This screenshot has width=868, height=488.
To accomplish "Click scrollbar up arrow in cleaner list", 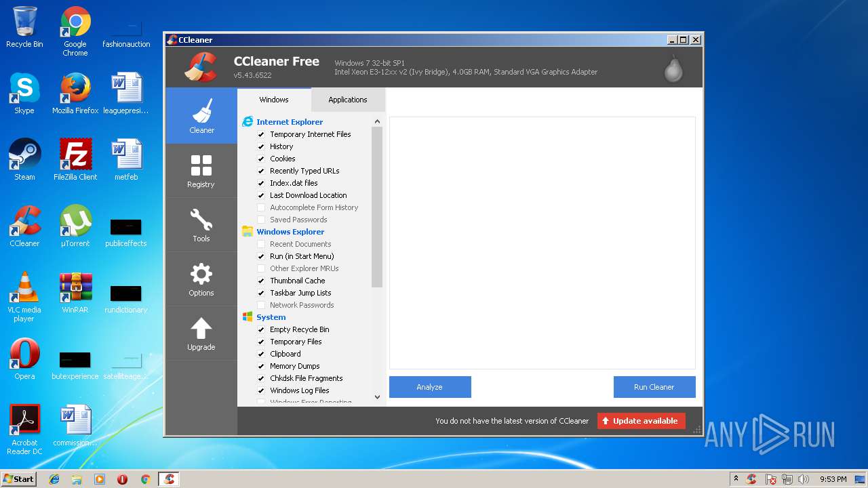I will click(x=377, y=121).
